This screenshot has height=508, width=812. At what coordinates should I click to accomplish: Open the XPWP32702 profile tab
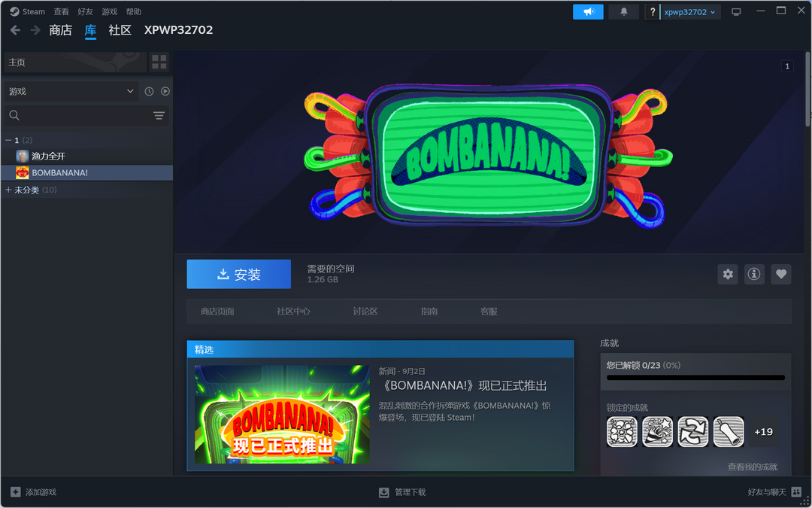(x=179, y=30)
